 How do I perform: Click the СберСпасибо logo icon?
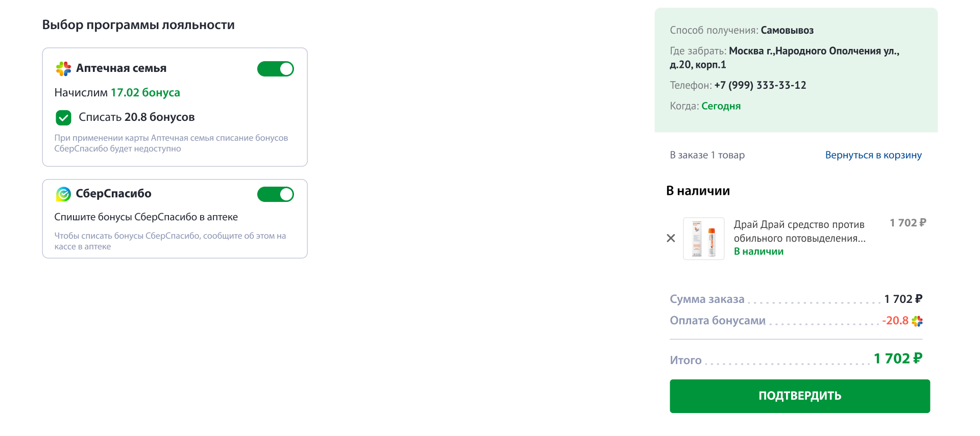pos(63,194)
